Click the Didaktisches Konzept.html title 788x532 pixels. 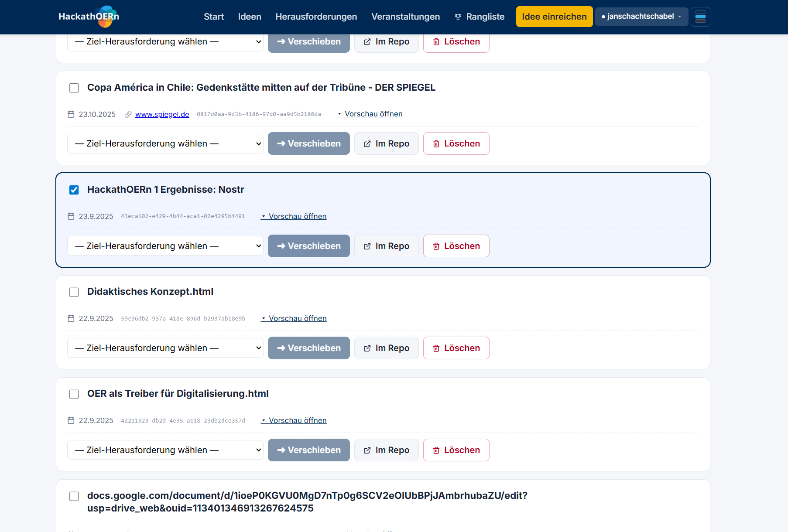click(151, 291)
